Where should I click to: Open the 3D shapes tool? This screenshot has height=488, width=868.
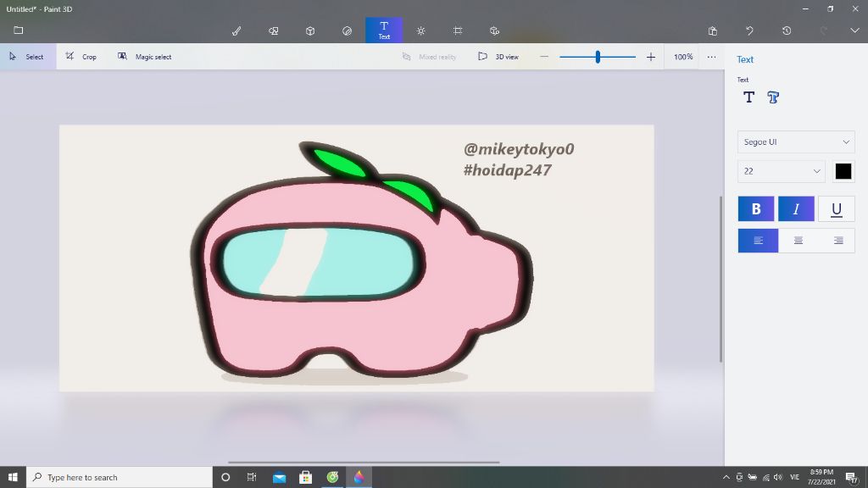point(310,31)
